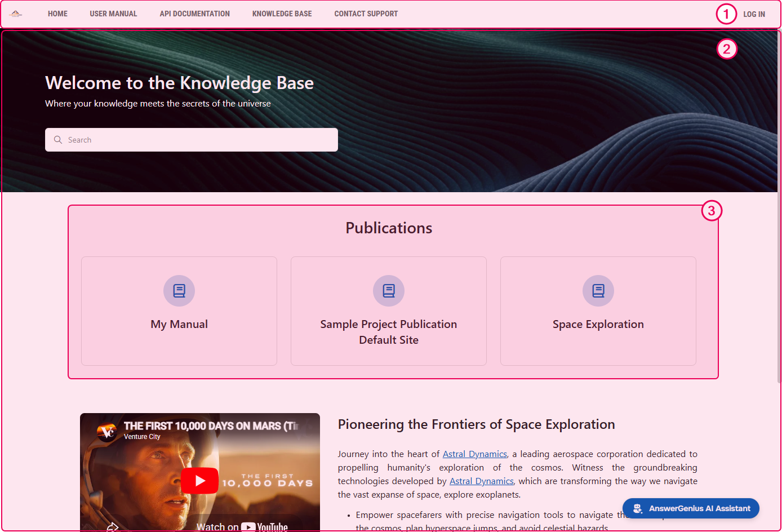Image resolution: width=782 pixels, height=532 pixels.
Task: Click the page vertical scrollbar
Action: 779,206
